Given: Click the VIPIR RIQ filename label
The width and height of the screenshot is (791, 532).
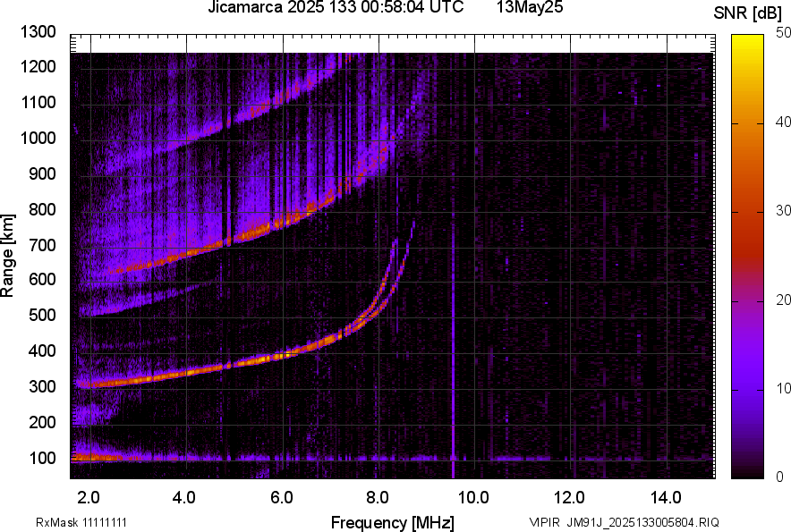Looking at the screenshot, I should point(624,522).
